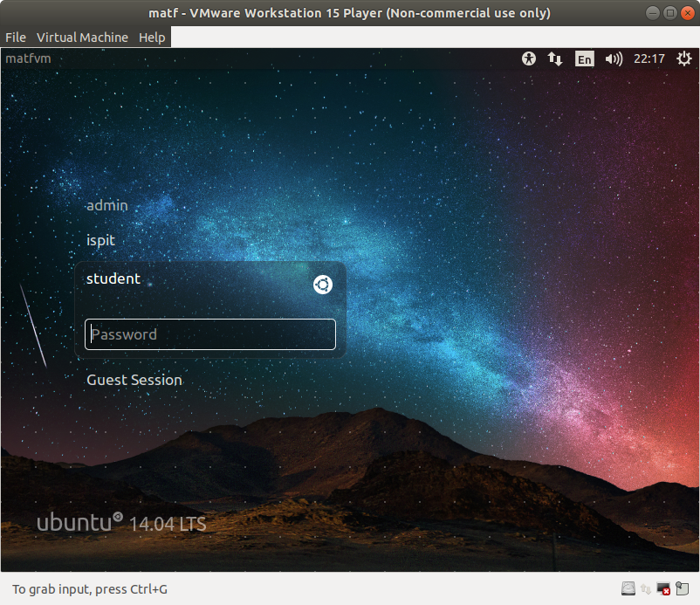Open the File menu

point(16,38)
